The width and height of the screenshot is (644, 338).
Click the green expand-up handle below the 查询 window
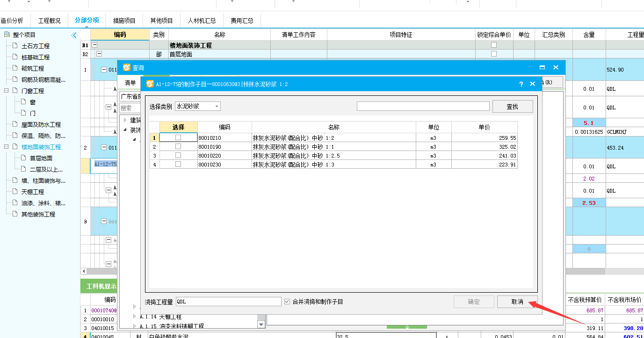point(407,327)
